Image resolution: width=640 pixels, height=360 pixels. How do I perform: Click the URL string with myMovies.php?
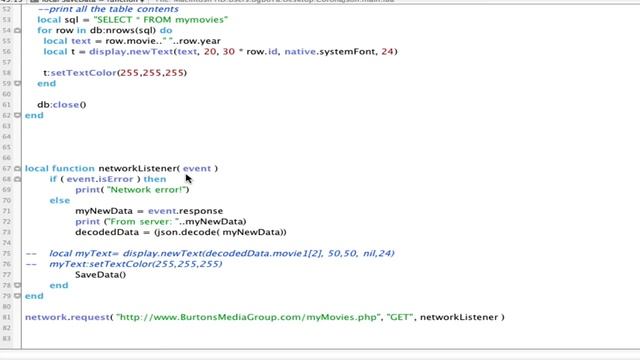coord(249,317)
